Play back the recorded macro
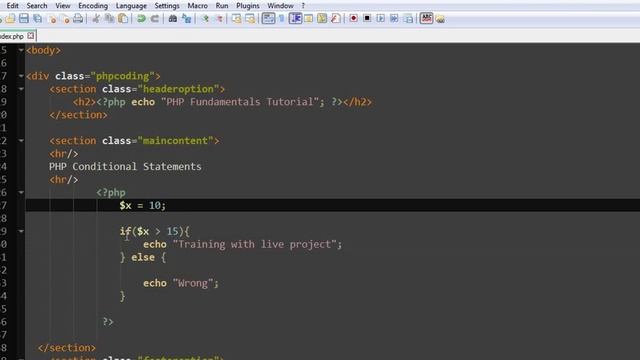Image resolution: width=640 pixels, height=360 pixels. [380, 18]
